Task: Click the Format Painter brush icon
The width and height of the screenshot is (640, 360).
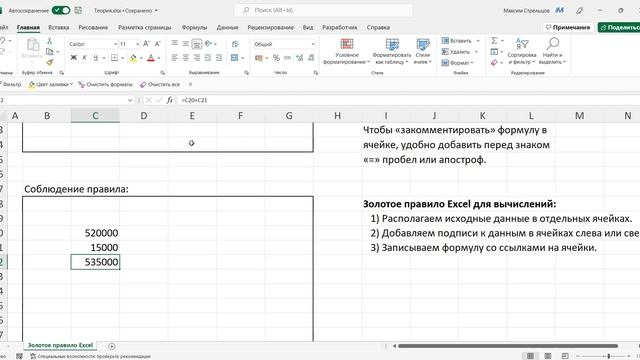Action: (x=49, y=62)
